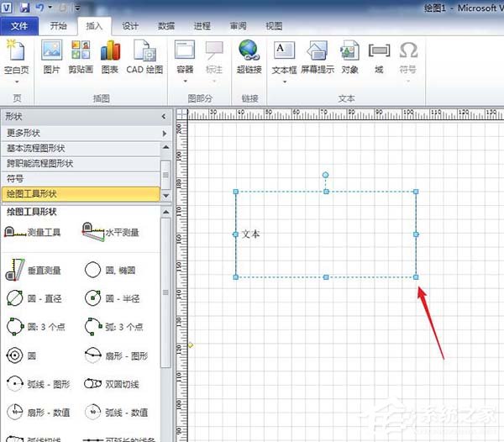Insert a hyperlink (超链接)
Screen dimensions: 504x442
(249, 56)
